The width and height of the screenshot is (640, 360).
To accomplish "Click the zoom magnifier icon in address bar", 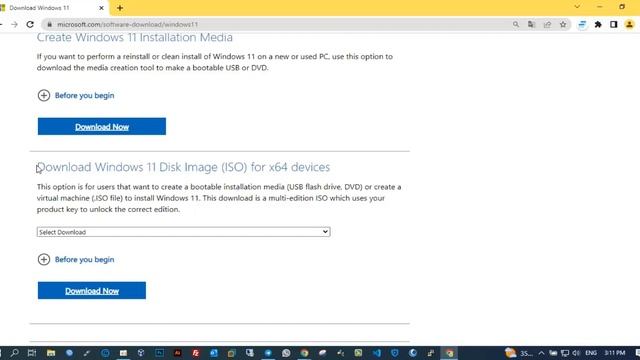I will tap(516, 24).
